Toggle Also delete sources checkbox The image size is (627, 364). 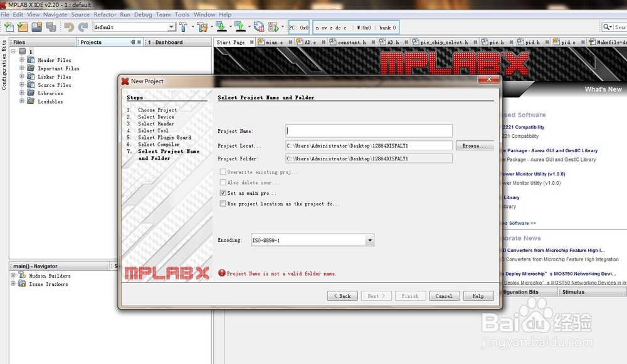[223, 182]
